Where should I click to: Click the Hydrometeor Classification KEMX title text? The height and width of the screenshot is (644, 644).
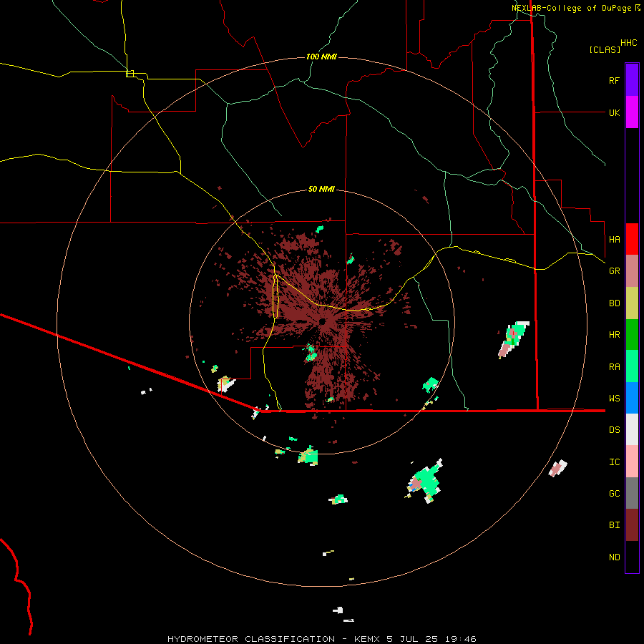point(321,639)
